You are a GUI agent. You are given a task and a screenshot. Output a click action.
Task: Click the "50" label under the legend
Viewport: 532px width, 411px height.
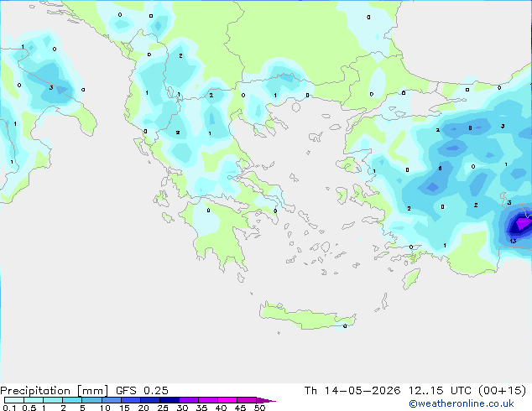tap(259, 408)
